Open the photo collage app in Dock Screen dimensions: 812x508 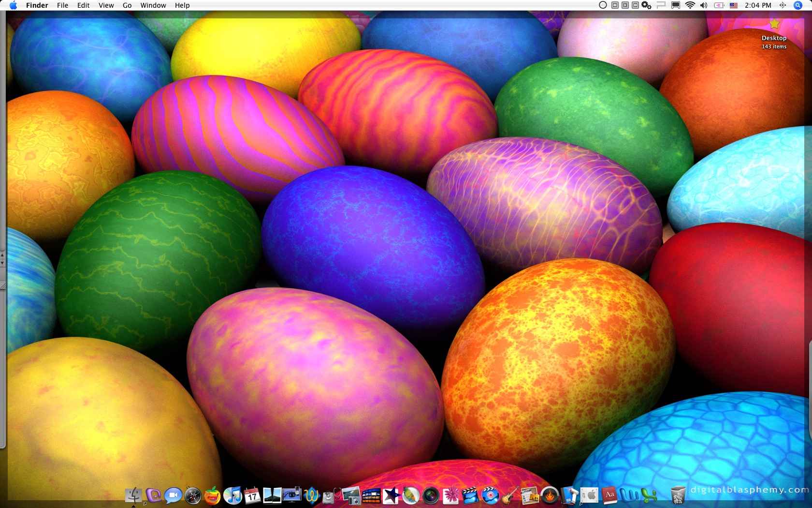coord(530,495)
